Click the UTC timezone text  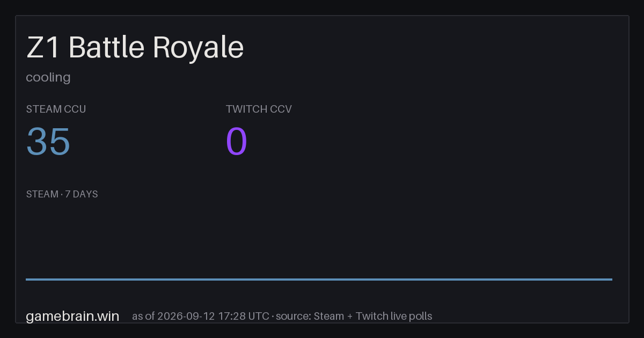click(x=259, y=316)
